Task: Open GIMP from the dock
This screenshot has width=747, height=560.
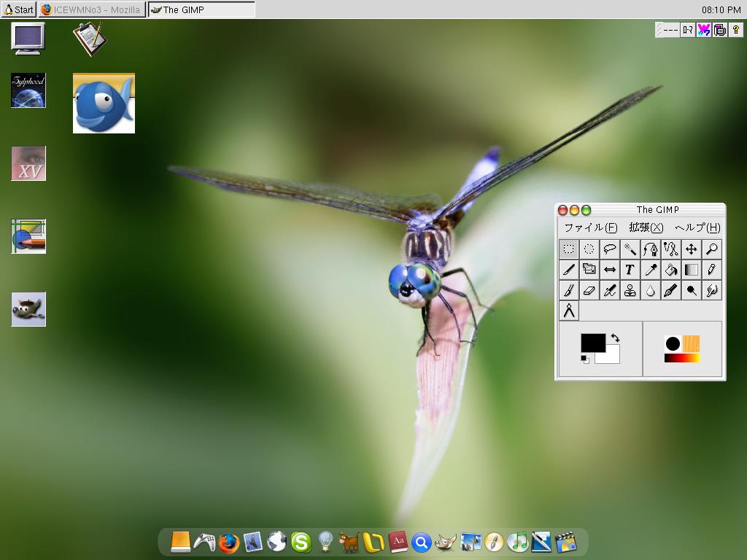Action: (x=446, y=541)
